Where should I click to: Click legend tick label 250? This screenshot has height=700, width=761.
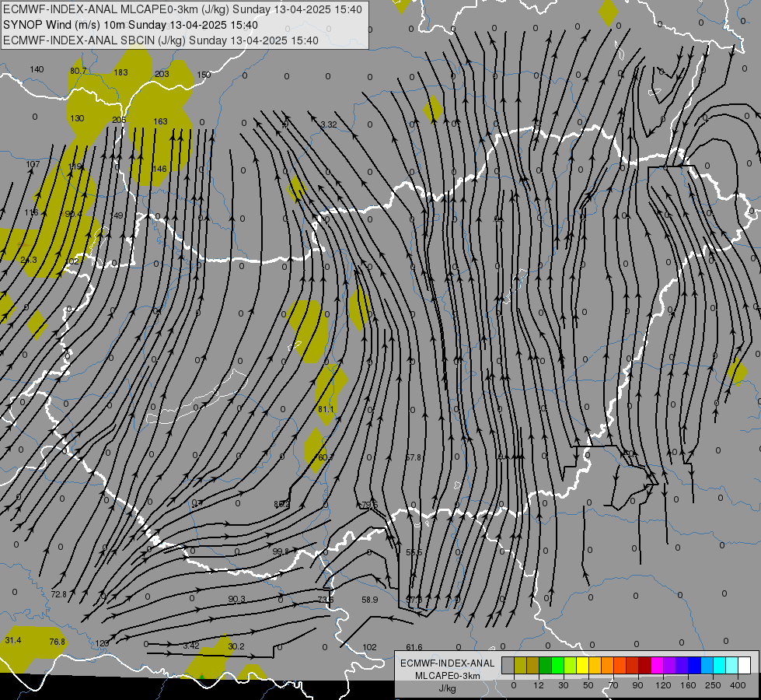pos(713,685)
